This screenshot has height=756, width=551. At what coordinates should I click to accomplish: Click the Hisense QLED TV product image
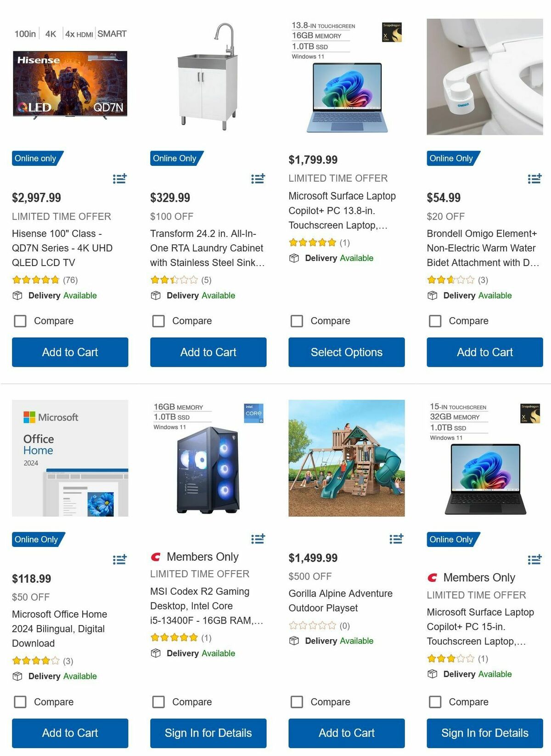70,84
